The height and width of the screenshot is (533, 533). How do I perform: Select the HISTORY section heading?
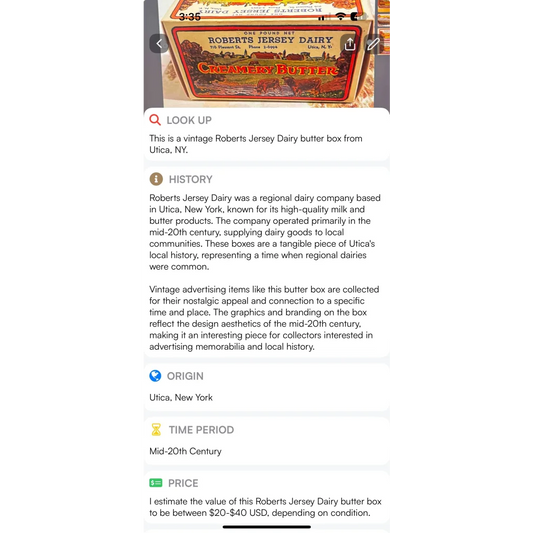(x=191, y=179)
